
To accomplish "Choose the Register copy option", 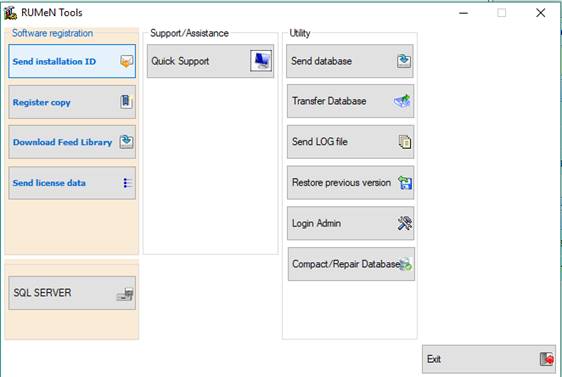I will [x=72, y=102].
